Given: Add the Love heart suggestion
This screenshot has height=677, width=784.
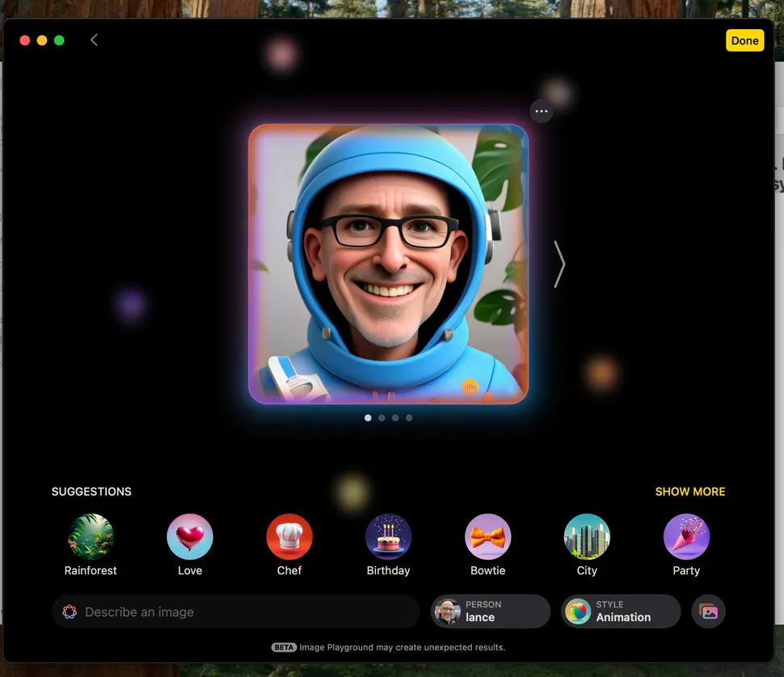Looking at the screenshot, I should [190, 537].
